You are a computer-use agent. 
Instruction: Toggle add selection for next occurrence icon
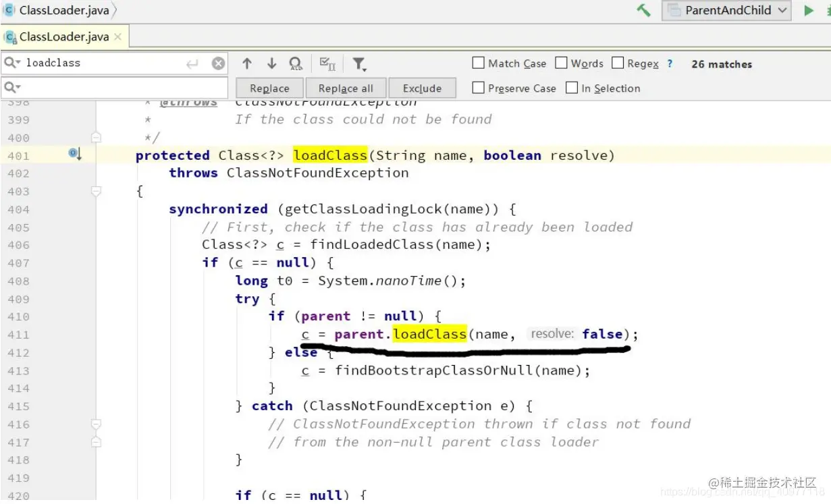(327, 63)
